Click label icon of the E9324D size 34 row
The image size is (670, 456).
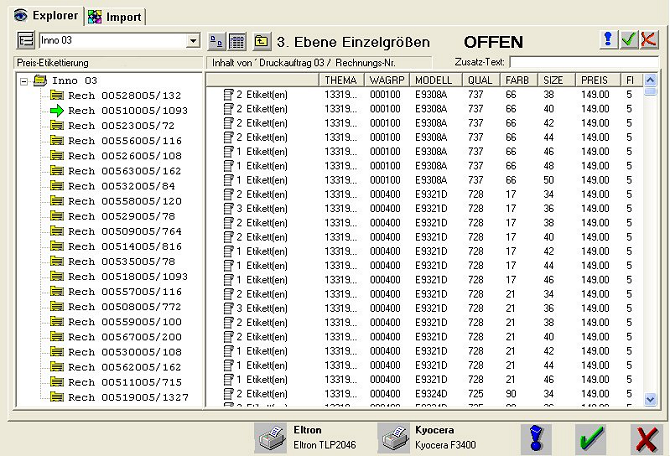[x=229, y=394]
